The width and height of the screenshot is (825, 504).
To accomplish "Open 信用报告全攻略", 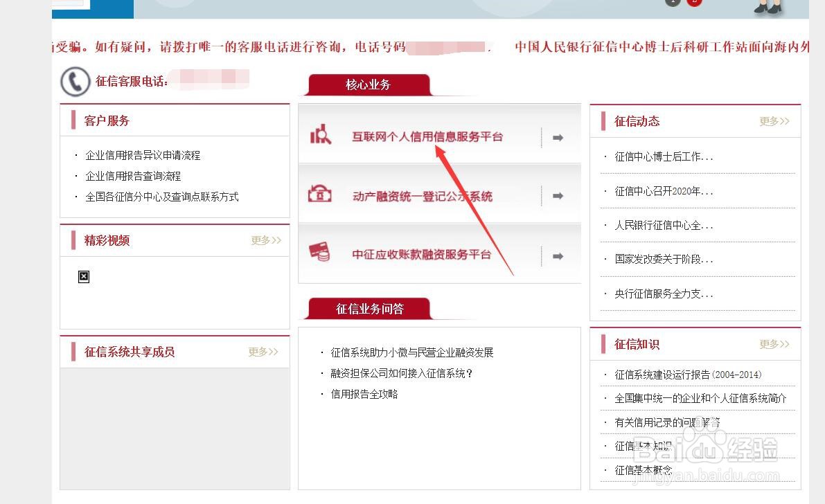I will click(364, 394).
